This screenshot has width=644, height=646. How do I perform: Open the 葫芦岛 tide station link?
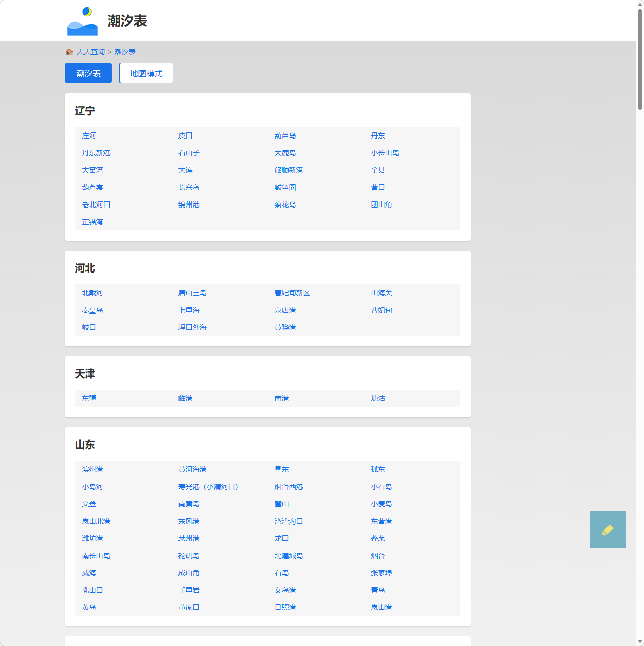285,135
